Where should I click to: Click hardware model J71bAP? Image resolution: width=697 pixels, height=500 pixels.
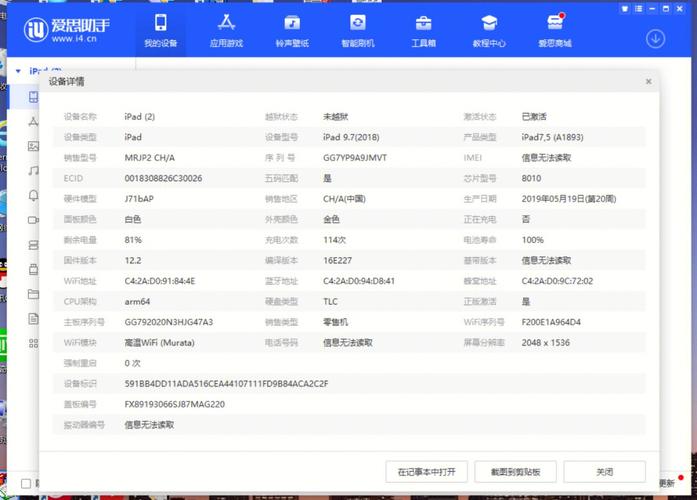[x=139, y=199]
